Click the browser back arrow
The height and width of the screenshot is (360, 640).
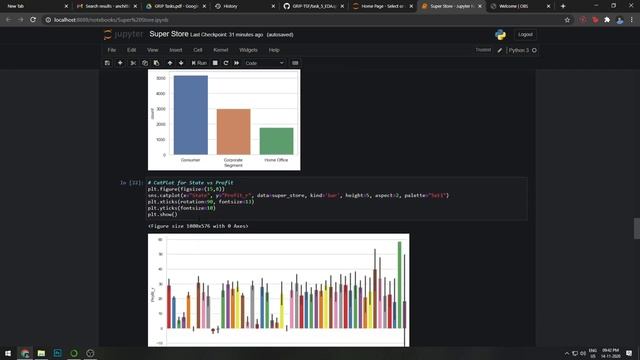click(x=9, y=20)
